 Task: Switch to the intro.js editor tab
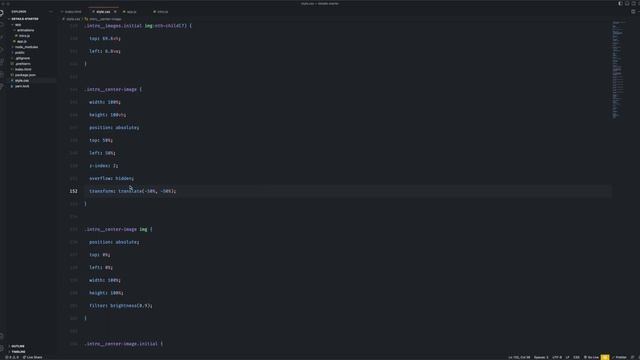click(x=162, y=12)
